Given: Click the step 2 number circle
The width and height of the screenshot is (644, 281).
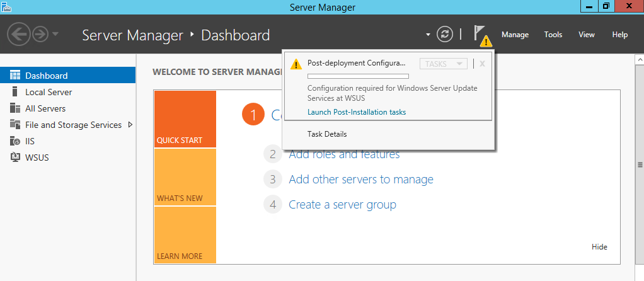Looking at the screenshot, I should [273, 154].
